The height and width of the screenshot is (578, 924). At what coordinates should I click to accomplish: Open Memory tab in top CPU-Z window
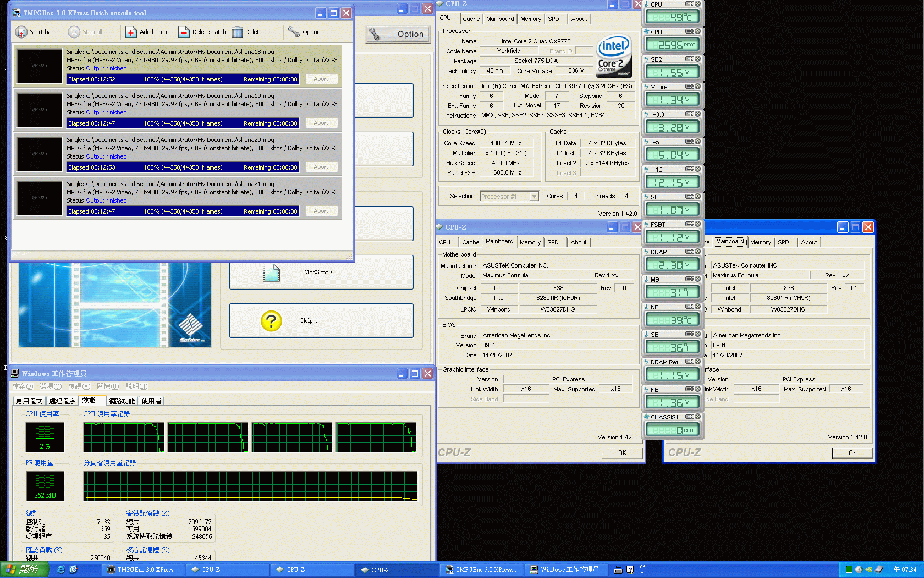point(531,19)
